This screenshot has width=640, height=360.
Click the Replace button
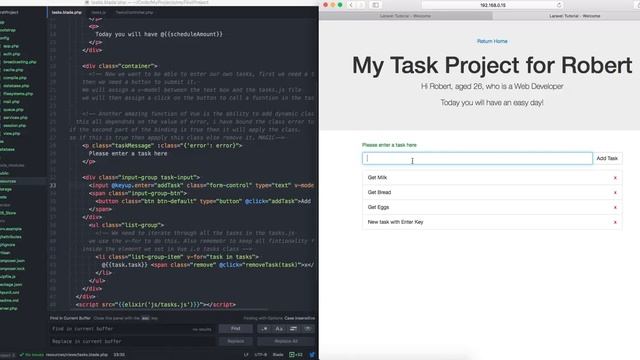236,341
